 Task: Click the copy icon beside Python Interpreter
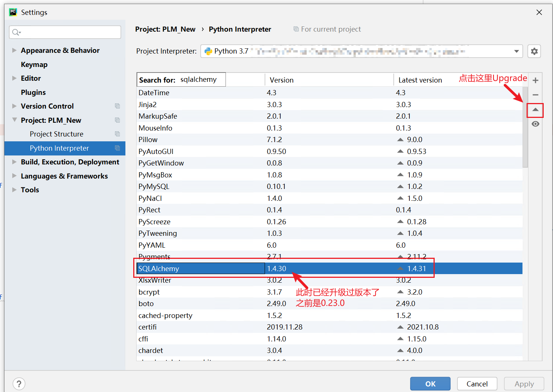coord(117,148)
